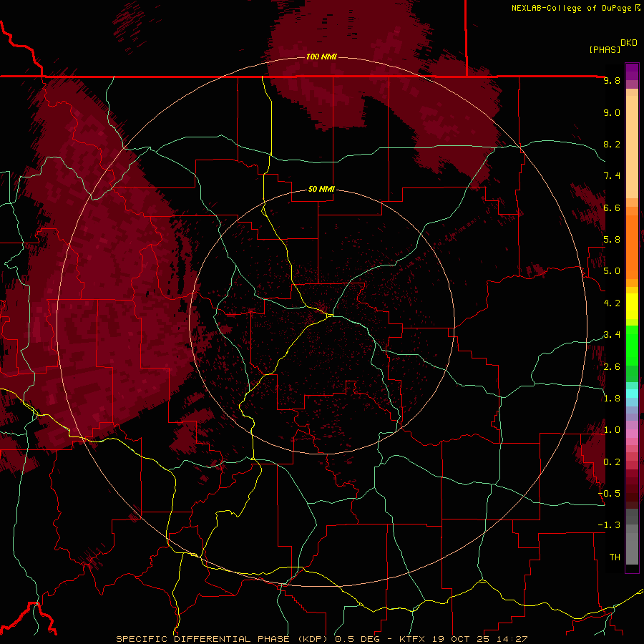Viewport: 644px width, 644px height.
Task: Click the 8.2 value on the color scale
Action: pos(612,144)
